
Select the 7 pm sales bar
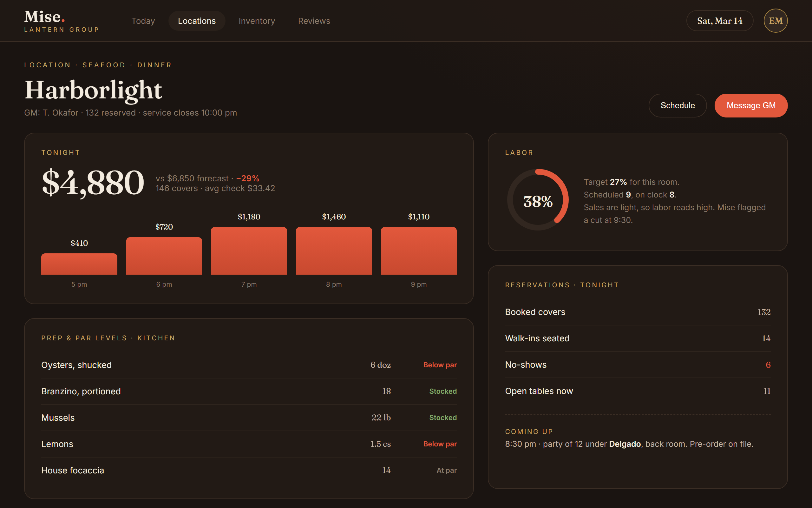pyautogui.click(x=249, y=251)
